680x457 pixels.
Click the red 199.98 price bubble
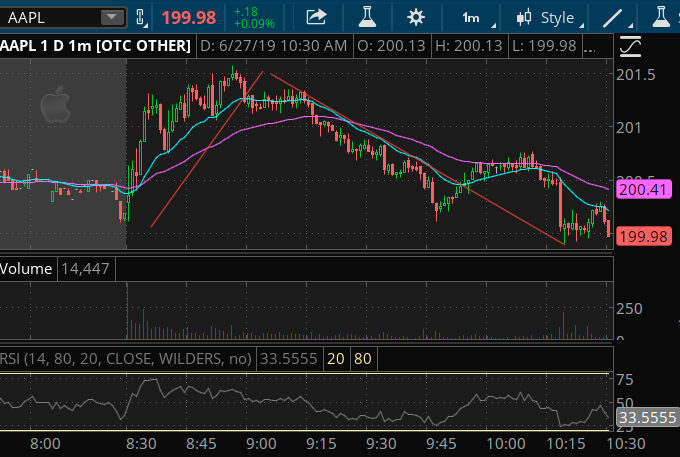tap(644, 236)
